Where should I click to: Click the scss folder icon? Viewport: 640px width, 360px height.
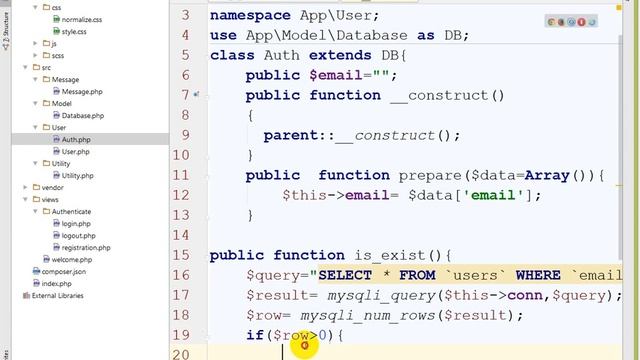pos(47,55)
